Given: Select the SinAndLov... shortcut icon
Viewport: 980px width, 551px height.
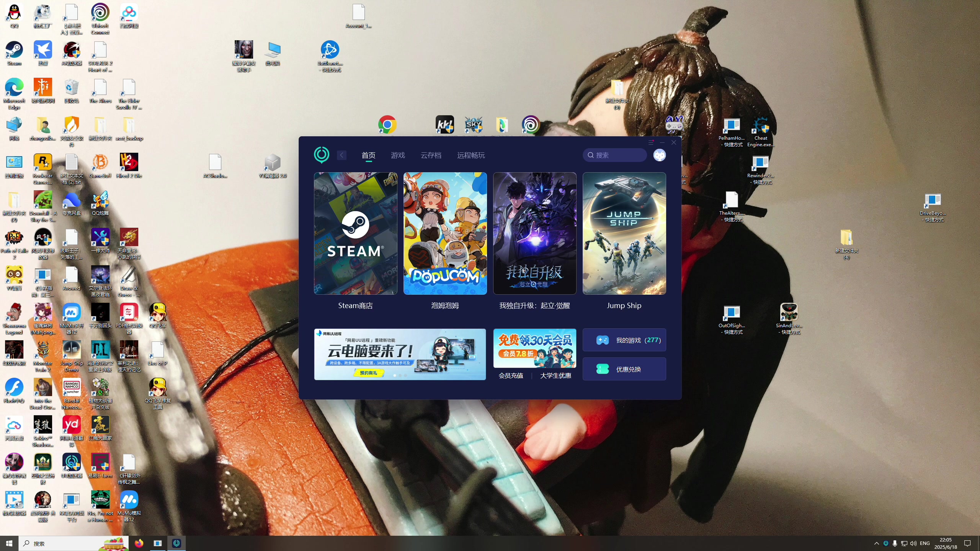Looking at the screenshot, I should (x=789, y=319).
